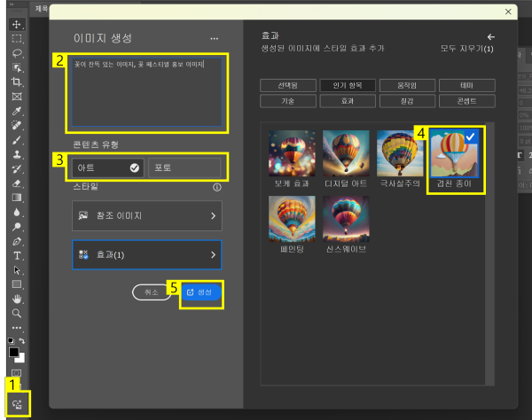Select the Eyedropper tool
This screenshot has width=532, height=420.
16,111
